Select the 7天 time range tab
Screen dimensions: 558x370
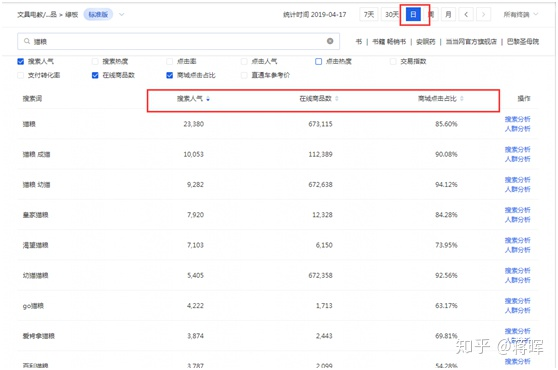pos(369,15)
